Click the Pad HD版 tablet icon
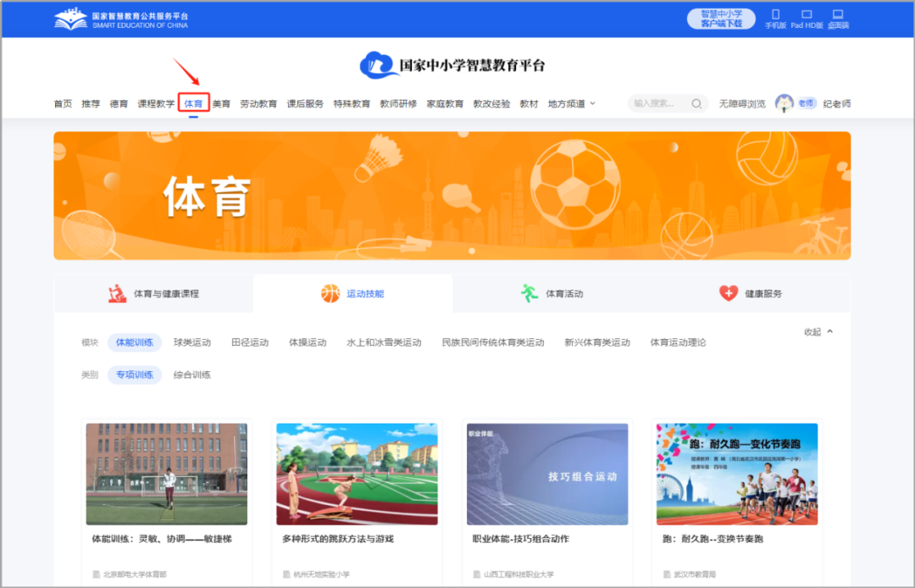This screenshot has width=915, height=588. (806, 17)
